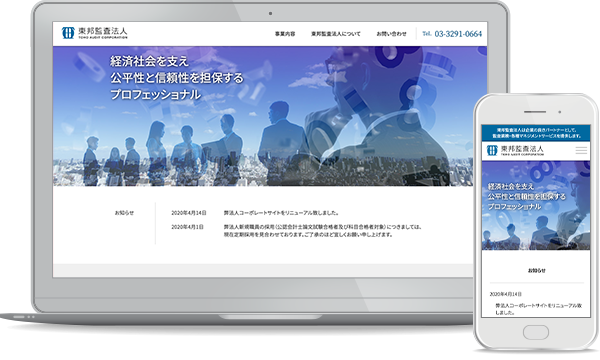This screenshot has height=360, width=600.
Task: Tap the blue announcement banner on phone
Action: click(x=536, y=133)
